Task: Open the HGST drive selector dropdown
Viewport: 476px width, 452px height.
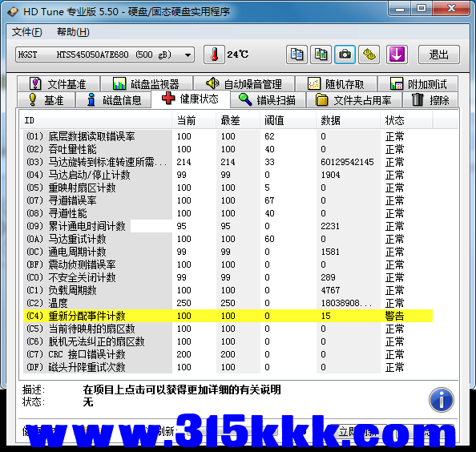Action: pos(105,54)
